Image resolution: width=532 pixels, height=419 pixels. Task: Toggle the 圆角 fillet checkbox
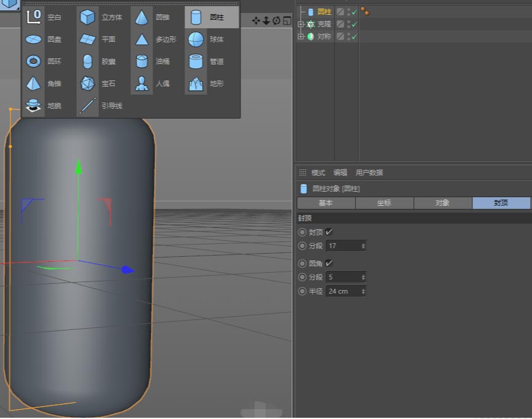tap(330, 264)
